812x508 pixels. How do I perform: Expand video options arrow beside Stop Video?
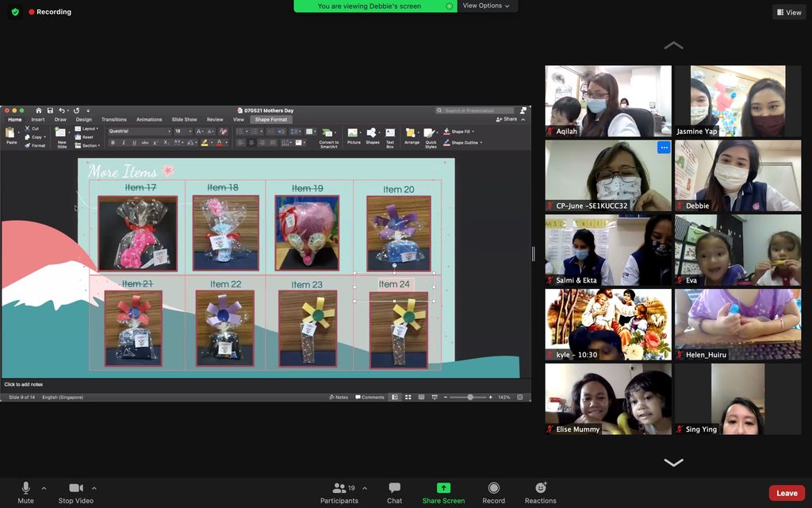94,488
